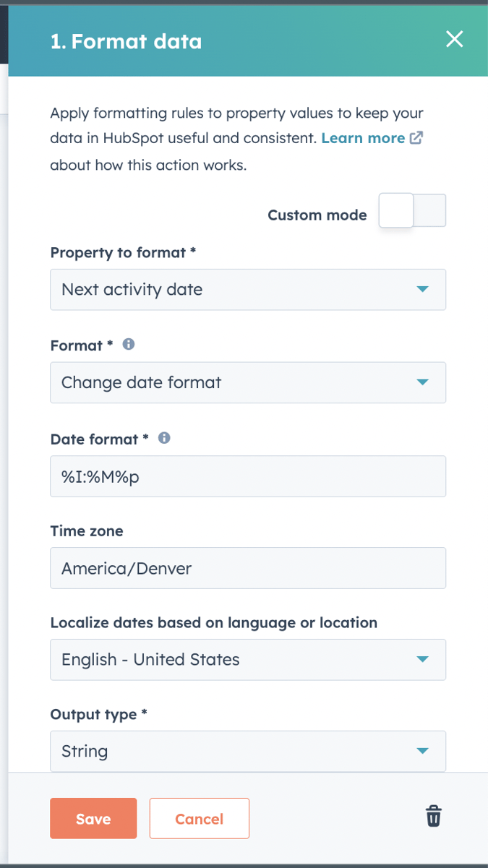
Task: Click inside the Date format input field
Action: (x=248, y=476)
